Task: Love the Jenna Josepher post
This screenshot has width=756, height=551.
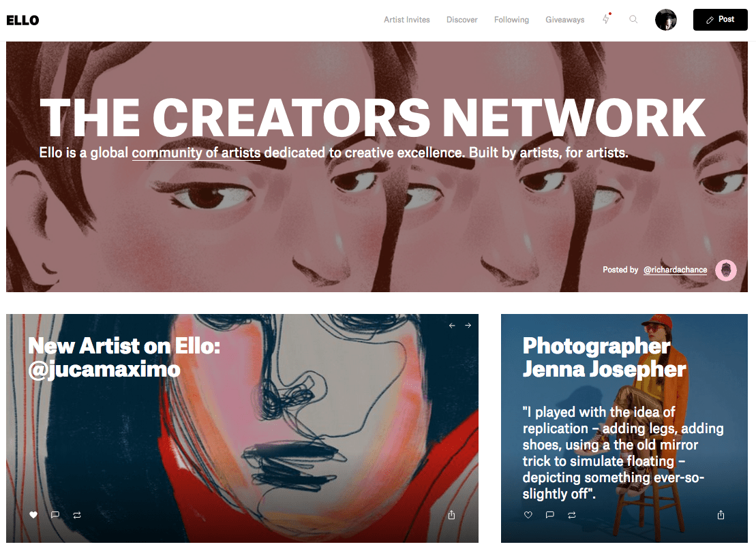Action: click(x=528, y=515)
